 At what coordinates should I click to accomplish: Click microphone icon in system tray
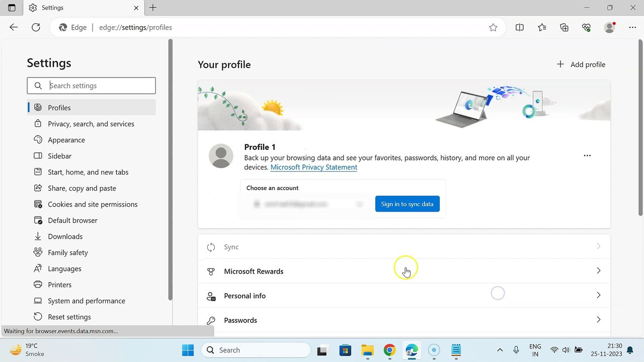pos(516,350)
